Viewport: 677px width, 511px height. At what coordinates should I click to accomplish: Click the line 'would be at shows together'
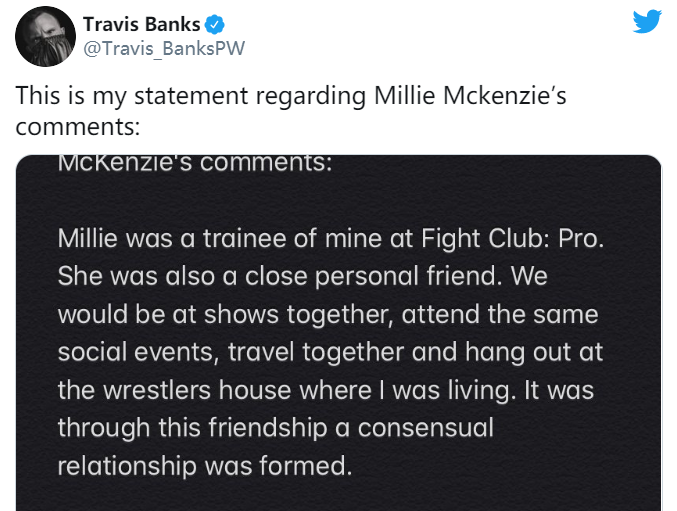point(328,314)
